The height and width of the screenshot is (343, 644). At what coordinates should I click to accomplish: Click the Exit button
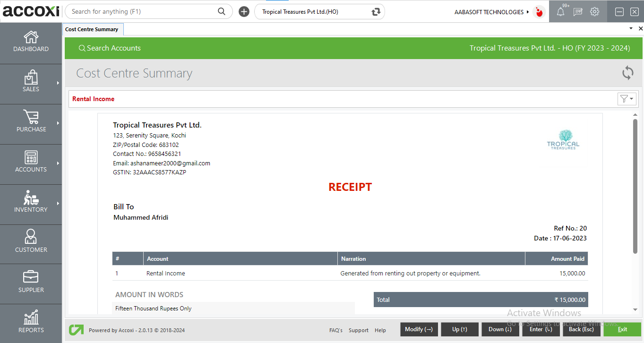coord(622,329)
